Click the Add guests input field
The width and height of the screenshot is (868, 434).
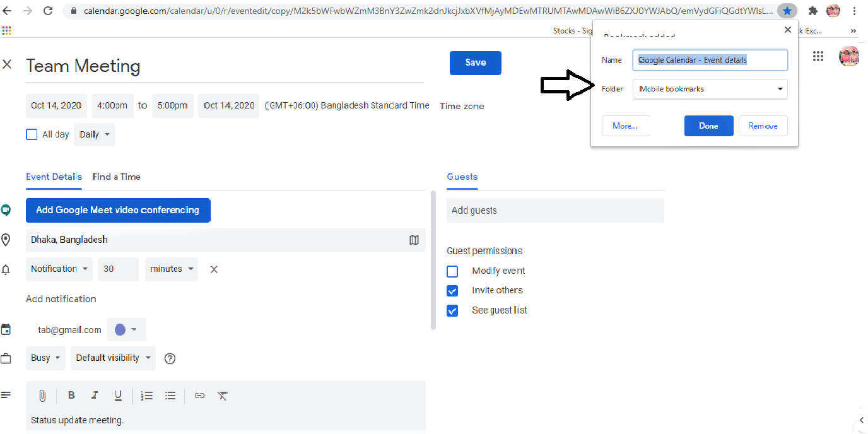coord(555,211)
